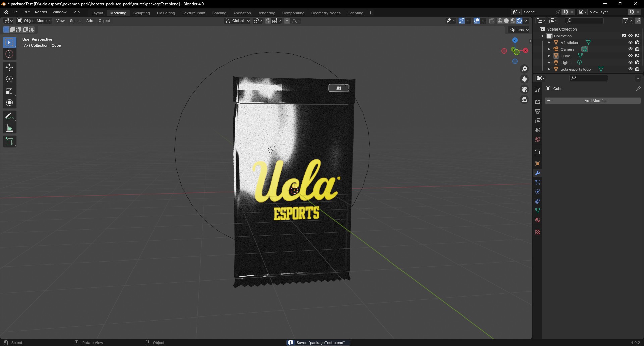The image size is (644, 346).
Task: Toggle X-ray mode in viewport header
Action: 492,21
